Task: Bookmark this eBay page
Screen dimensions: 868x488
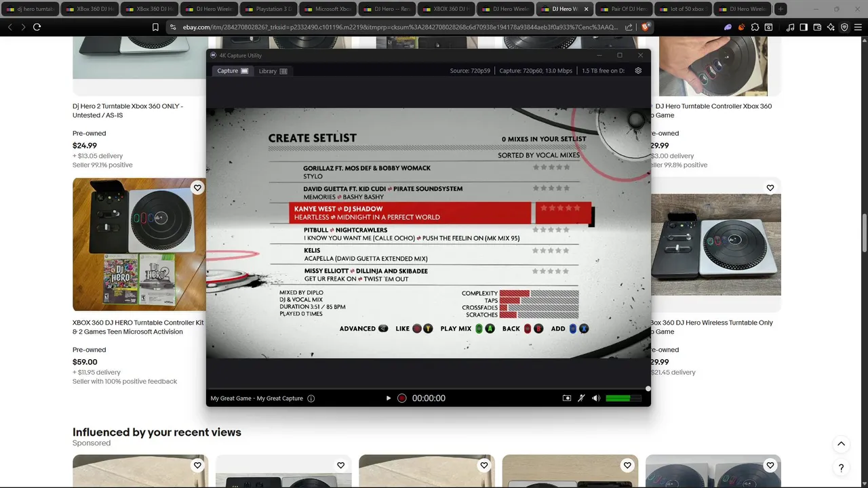Action: coord(155,27)
